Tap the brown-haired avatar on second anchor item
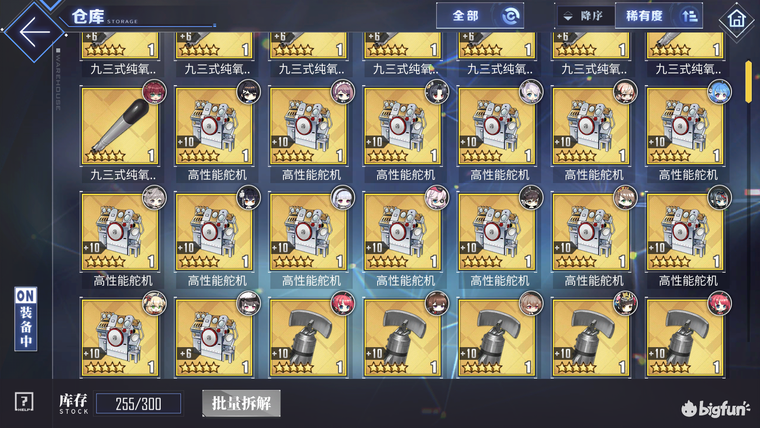 click(437, 304)
